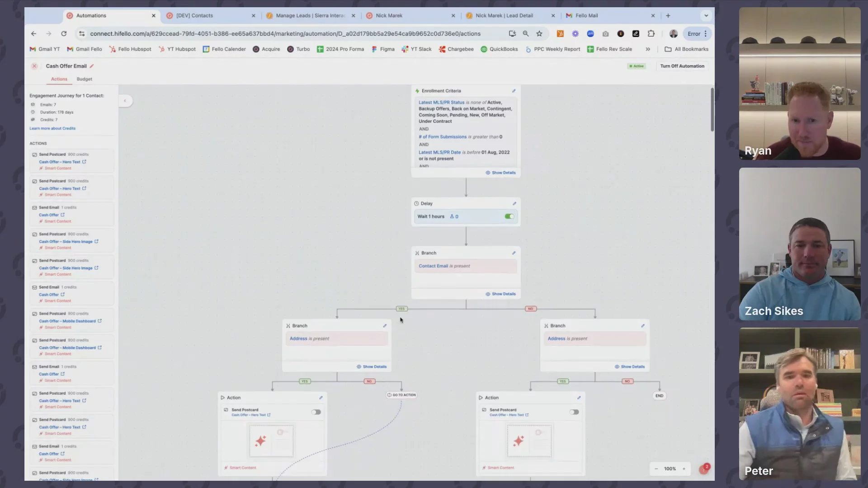
Task: Close the automation editor with red X
Action: tap(34, 66)
